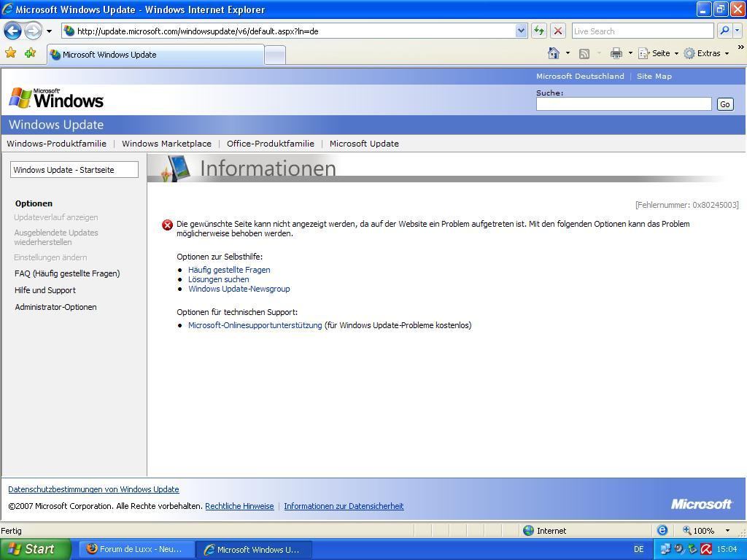Viewport: 747px width, 560px height.
Task: Open Microsoft Deutschland link in header
Action: pyautogui.click(x=580, y=76)
